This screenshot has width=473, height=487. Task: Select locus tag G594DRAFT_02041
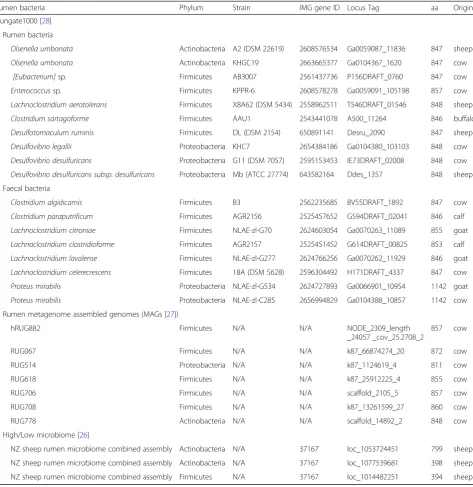377,217
